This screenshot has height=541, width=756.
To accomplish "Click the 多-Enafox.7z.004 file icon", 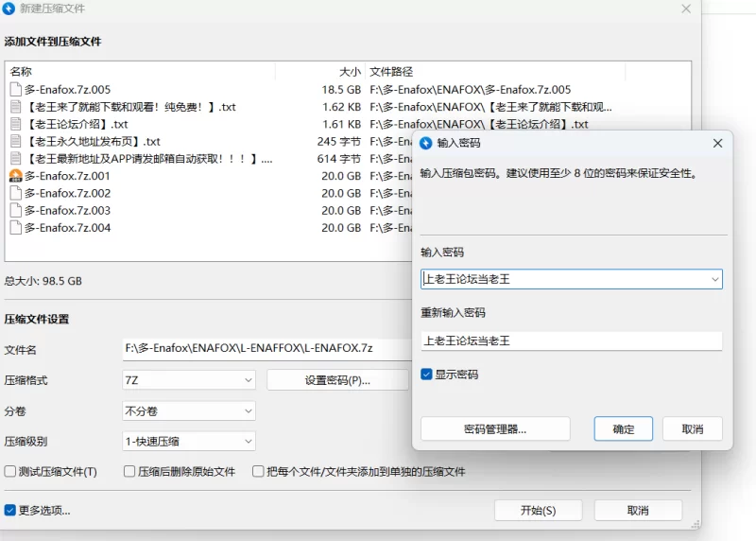I will [15, 228].
